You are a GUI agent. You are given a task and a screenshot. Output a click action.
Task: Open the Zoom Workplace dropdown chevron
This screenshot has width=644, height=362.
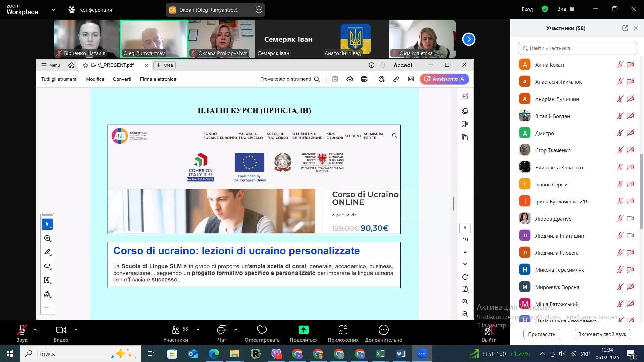tap(54, 10)
